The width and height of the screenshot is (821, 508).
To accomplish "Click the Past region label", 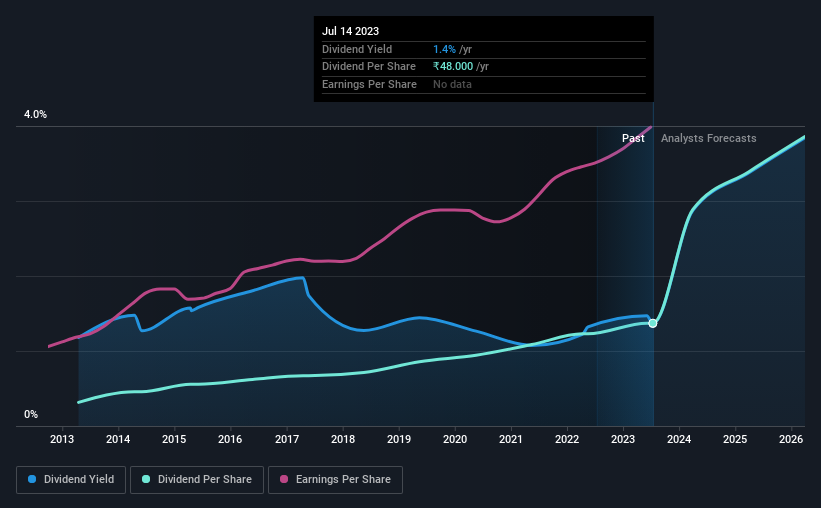I will pyautogui.click(x=633, y=138).
